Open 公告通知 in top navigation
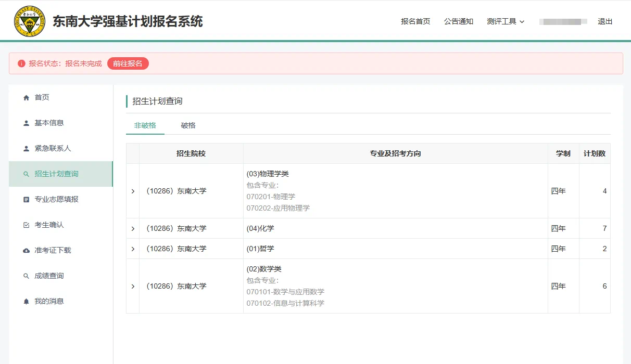 click(x=458, y=21)
